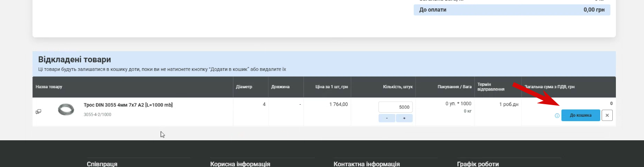The height and width of the screenshot is (167, 644).
Task: Decrease quantity with the minus button
Action: [x=387, y=118]
